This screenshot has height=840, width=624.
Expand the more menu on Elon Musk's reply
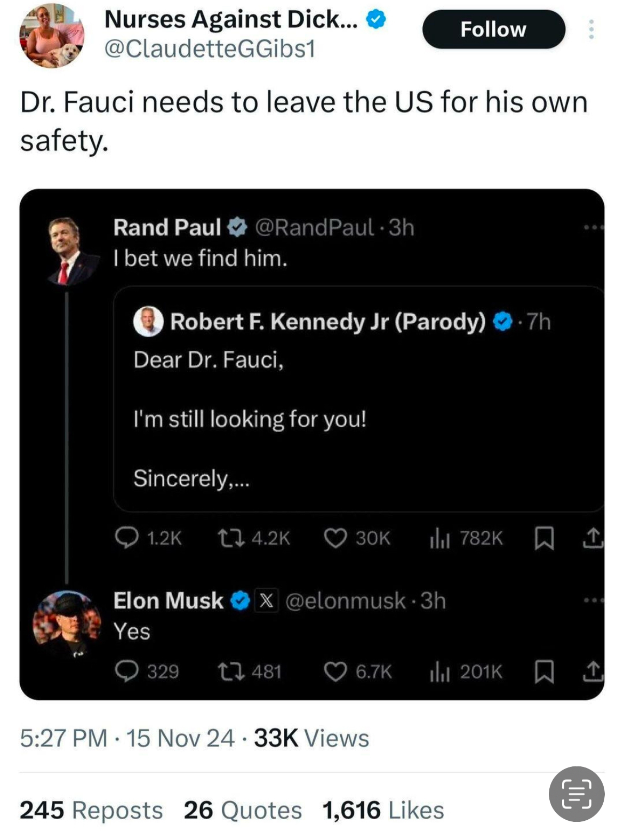click(x=593, y=601)
